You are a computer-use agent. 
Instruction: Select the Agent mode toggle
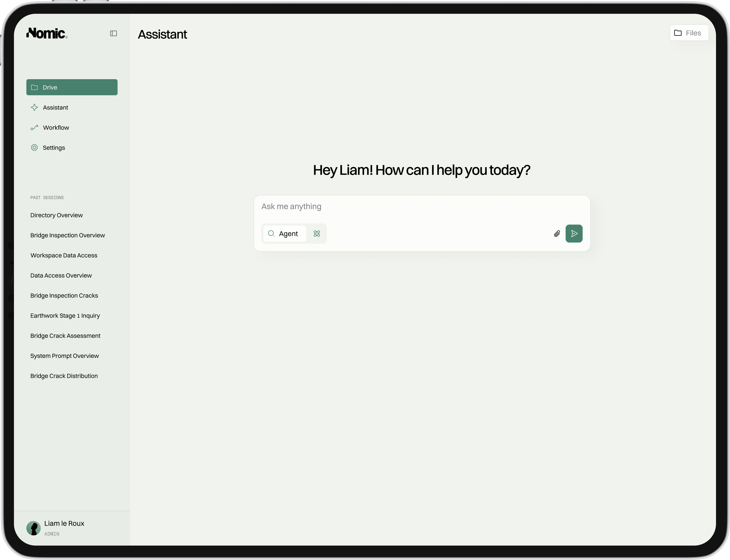pyautogui.click(x=284, y=234)
